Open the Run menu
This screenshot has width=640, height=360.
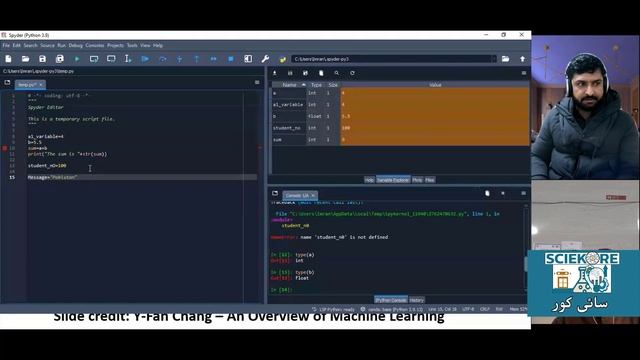(62, 45)
